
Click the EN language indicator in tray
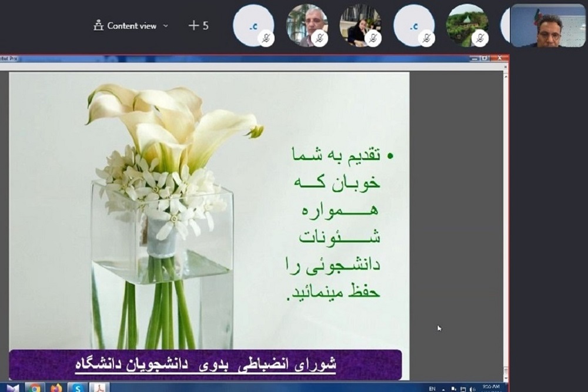pyautogui.click(x=433, y=388)
